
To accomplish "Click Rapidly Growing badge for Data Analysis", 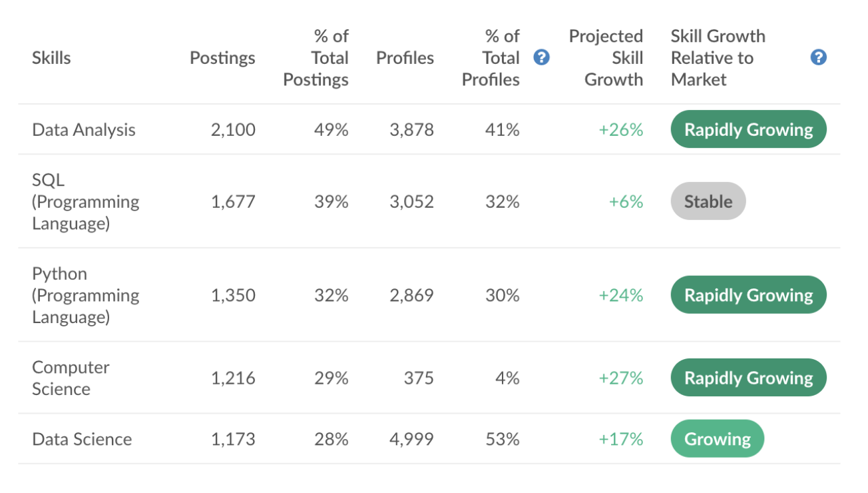I will (748, 129).
